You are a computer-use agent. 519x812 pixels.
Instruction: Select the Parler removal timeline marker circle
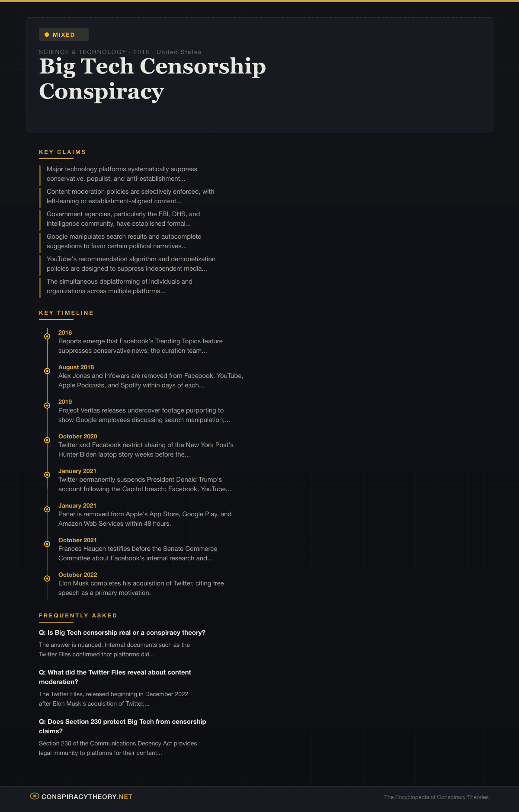point(47,509)
